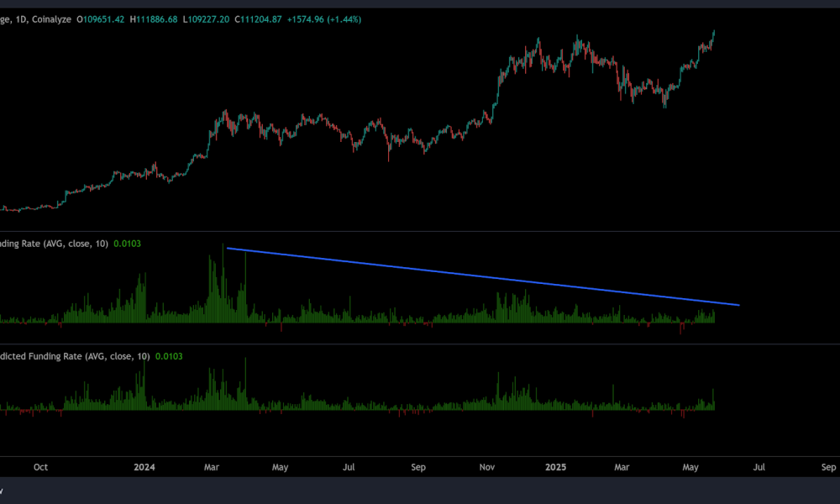This screenshot has width=840, height=504.
Task: Click the 2025 label on time axis
Action: 556,466
